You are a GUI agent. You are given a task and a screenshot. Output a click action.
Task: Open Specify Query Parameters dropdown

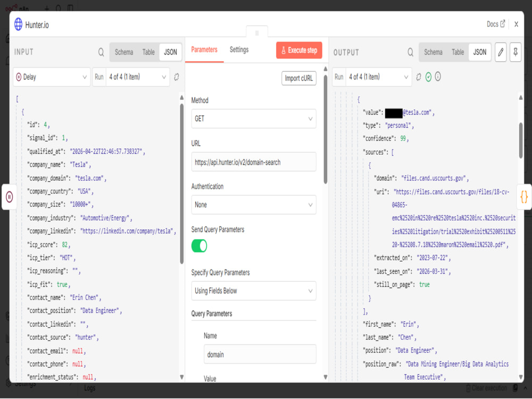click(x=254, y=291)
